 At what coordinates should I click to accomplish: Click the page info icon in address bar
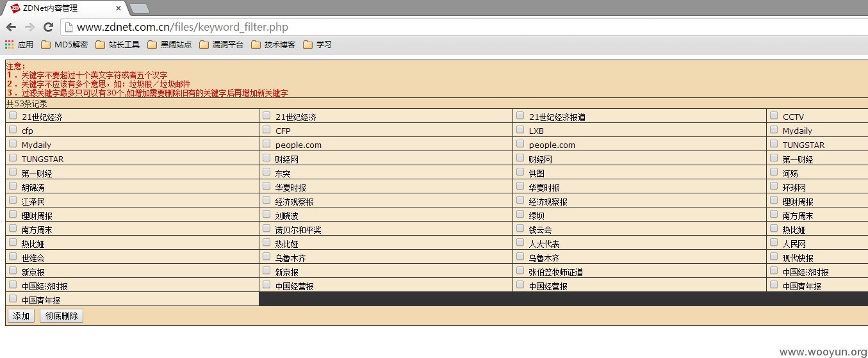[69, 27]
